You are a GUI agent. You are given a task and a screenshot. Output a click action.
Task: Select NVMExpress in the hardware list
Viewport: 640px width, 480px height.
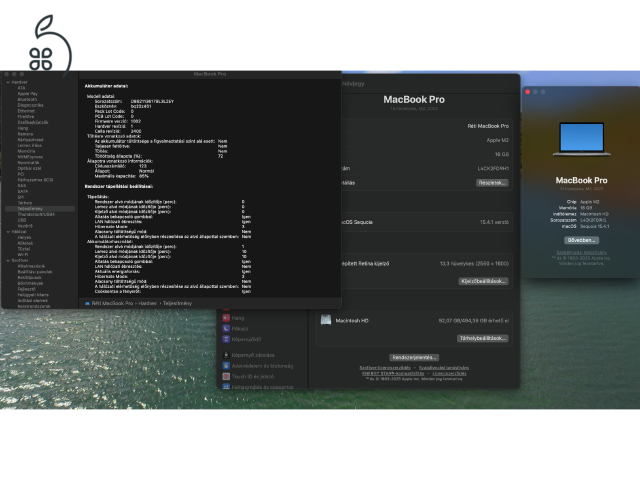tap(30, 157)
